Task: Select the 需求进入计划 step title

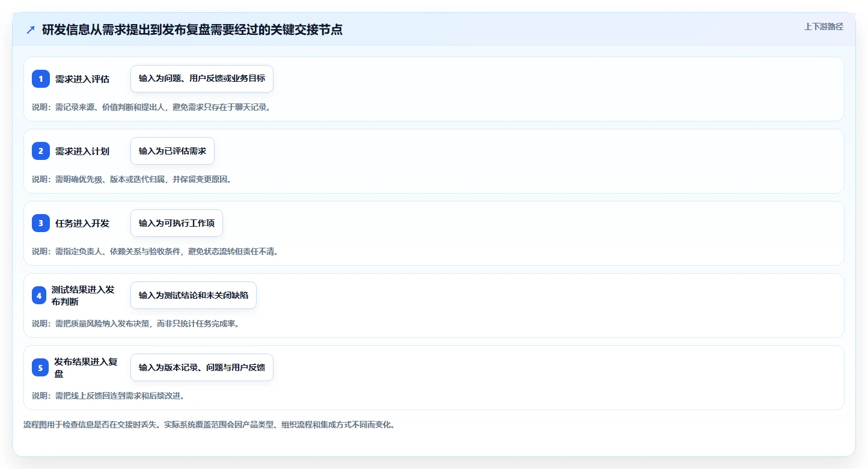Action: click(x=82, y=151)
